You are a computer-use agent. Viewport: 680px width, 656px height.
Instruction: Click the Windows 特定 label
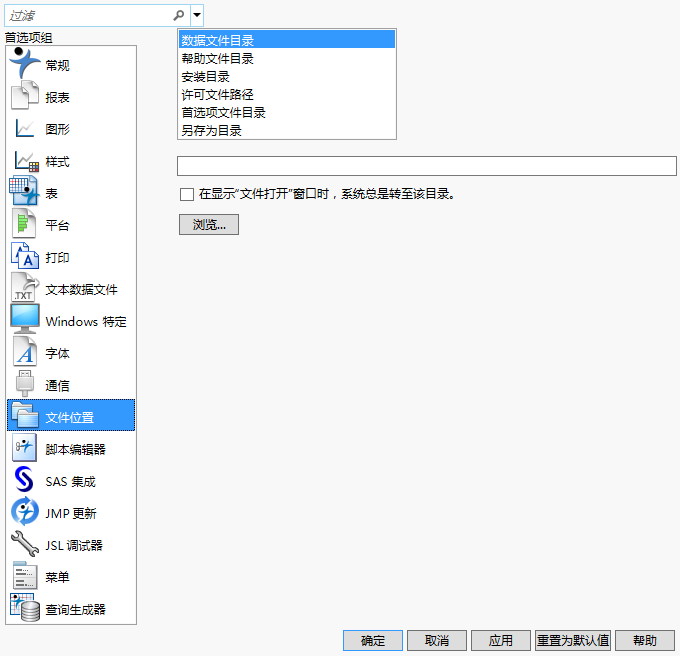pos(86,322)
